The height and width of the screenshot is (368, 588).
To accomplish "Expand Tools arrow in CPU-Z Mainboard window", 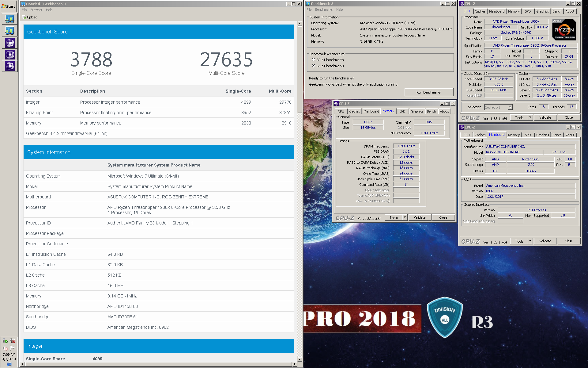I will point(530,241).
